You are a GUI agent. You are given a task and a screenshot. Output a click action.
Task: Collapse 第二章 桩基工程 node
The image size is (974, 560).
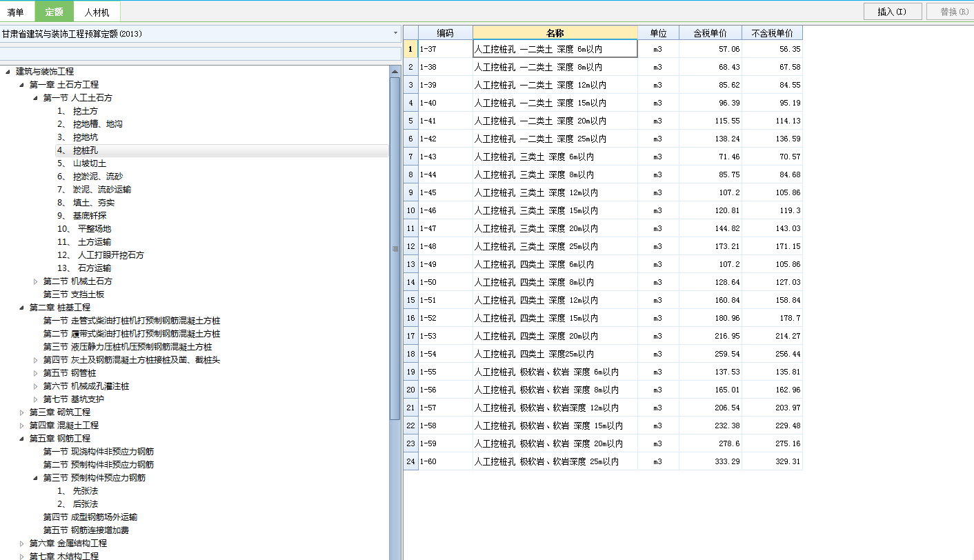(x=21, y=308)
